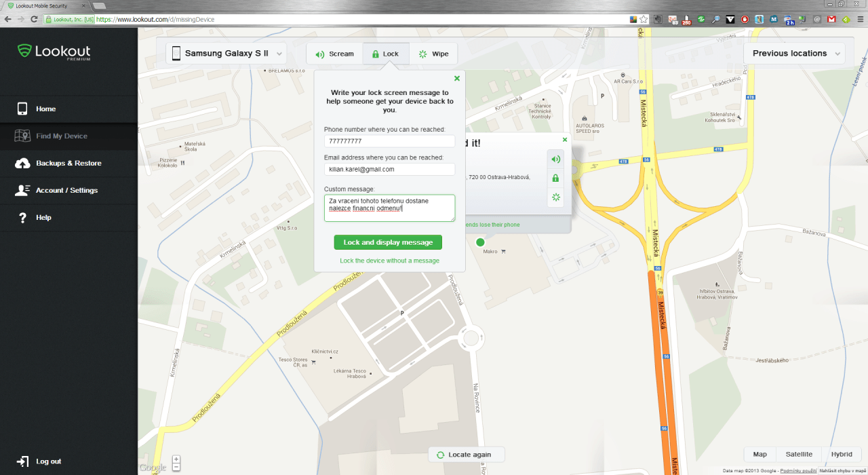Expand the Samsung Galaxy S II device dropdown
This screenshot has height=475, width=868.
226,54
